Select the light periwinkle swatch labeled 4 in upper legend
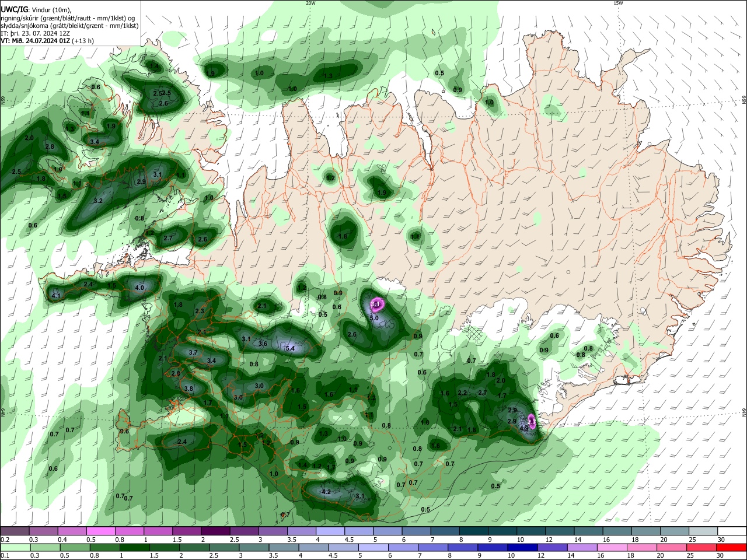Image resolution: width=747 pixels, height=560 pixels. [x=330, y=531]
